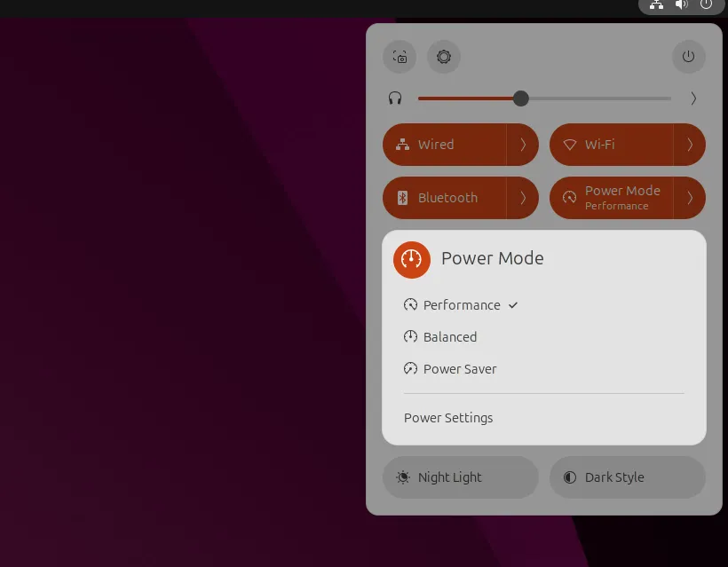Click the headphones volume icon
Screen dimensions: 728x567
coord(395,98)
